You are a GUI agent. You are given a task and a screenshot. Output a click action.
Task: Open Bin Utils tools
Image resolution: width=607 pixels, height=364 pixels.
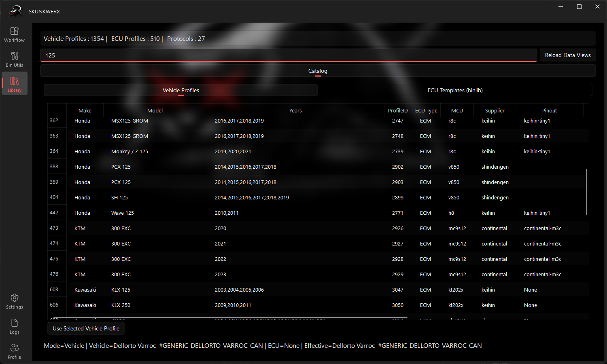15,59
